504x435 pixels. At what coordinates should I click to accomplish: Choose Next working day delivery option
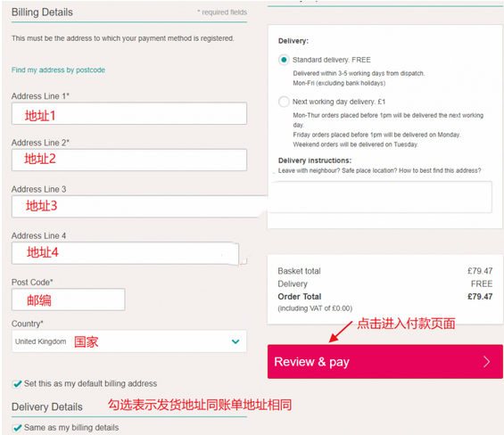click(x=284, y=102)
